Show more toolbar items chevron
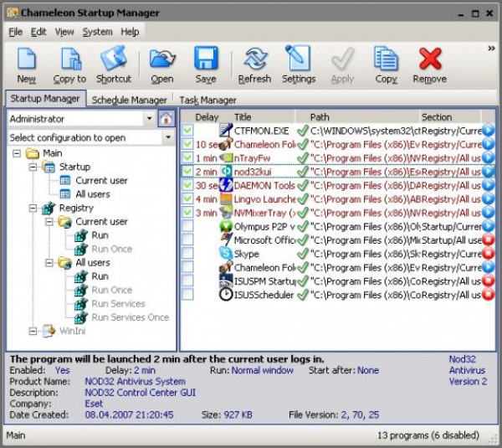Screen dimensions: 502x448 [x=491, y=49]
